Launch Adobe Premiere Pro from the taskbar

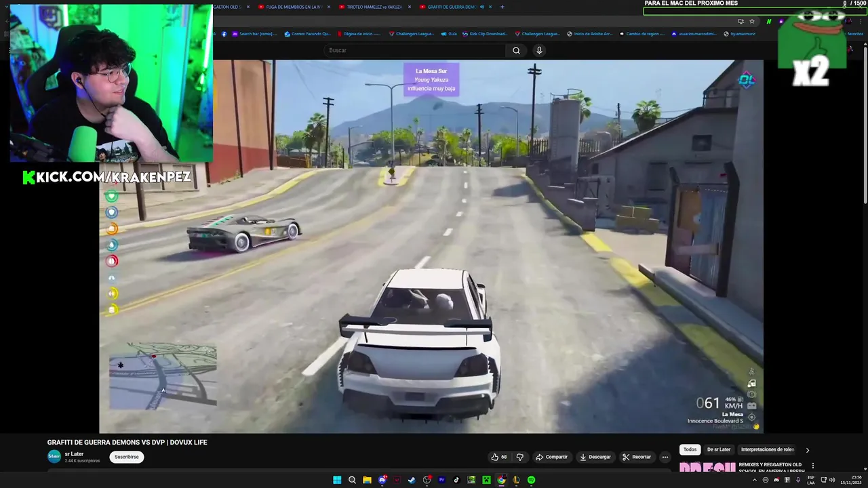pos(441,480)
